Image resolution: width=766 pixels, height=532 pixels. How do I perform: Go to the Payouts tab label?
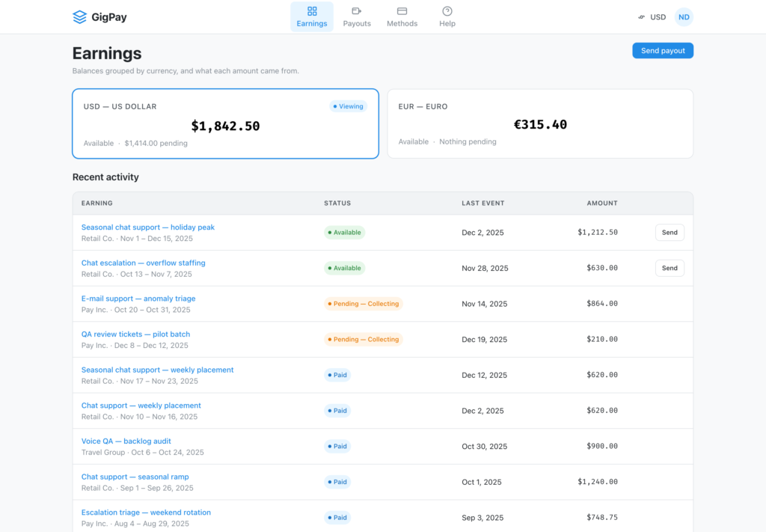[357, 23]
